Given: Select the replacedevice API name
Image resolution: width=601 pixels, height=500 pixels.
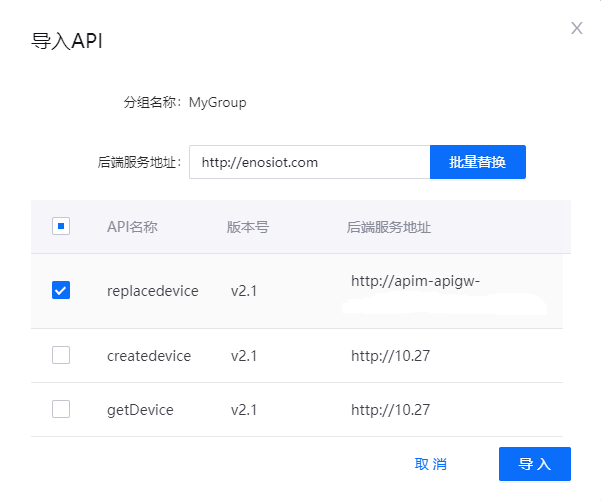Looking at the screenshot, I should [x=152, y=291].
